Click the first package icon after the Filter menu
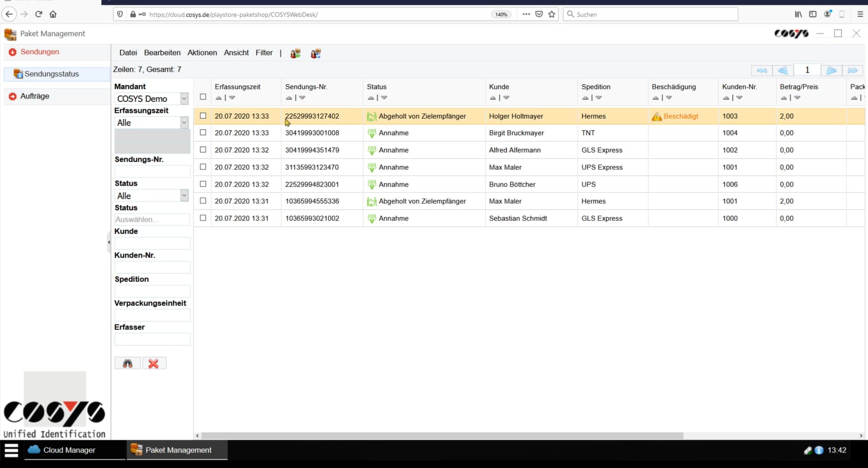868x468 pixels. 295,53
